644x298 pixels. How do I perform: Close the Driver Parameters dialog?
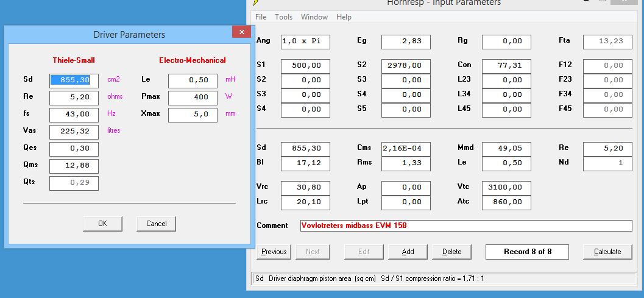click(242, 32)
